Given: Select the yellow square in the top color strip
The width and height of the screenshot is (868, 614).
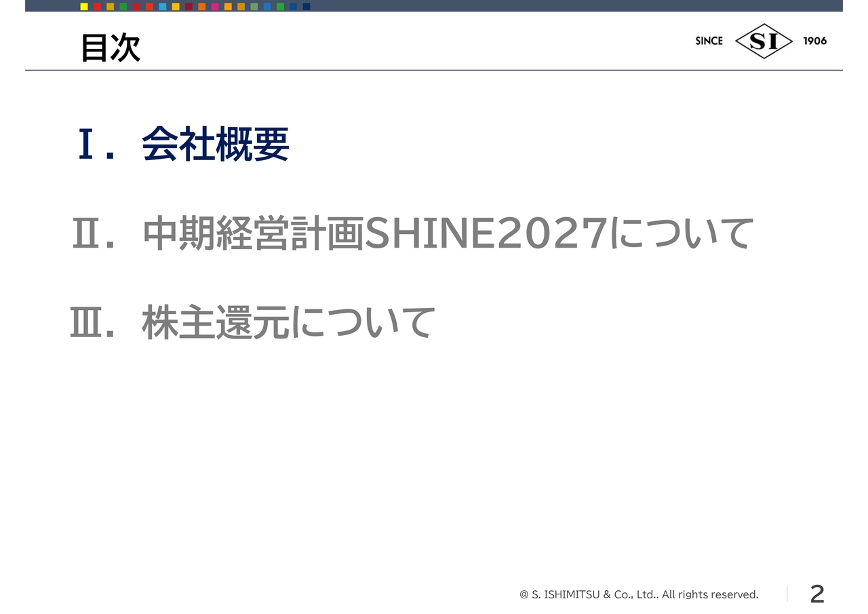Looking at the screenshot, I should pyautogui.click(x=83, y=7).
